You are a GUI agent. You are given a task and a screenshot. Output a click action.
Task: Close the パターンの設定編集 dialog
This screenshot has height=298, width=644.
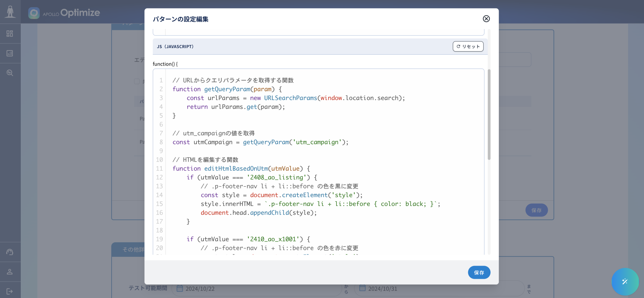point(486,19)
